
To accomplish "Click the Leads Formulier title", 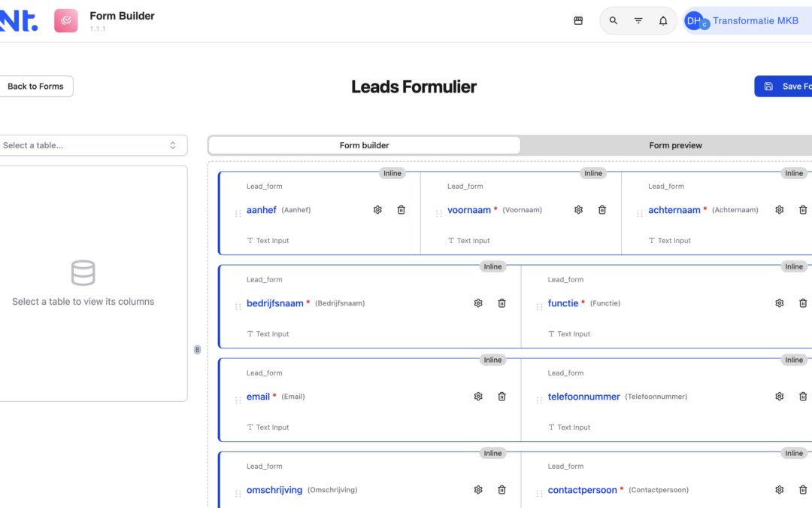I will (414, 87).
